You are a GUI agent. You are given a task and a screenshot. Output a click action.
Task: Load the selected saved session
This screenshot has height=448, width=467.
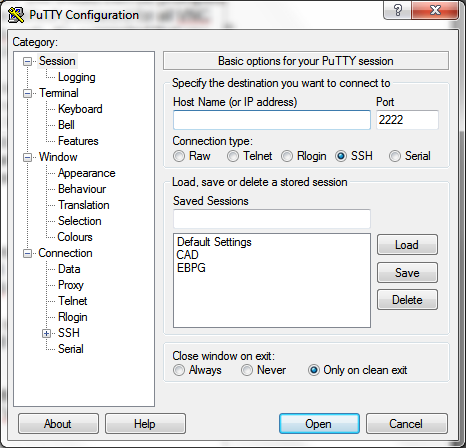407,245
